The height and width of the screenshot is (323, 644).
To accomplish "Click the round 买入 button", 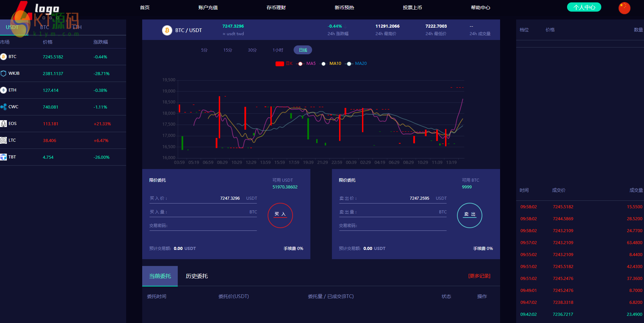I will 280,215.
